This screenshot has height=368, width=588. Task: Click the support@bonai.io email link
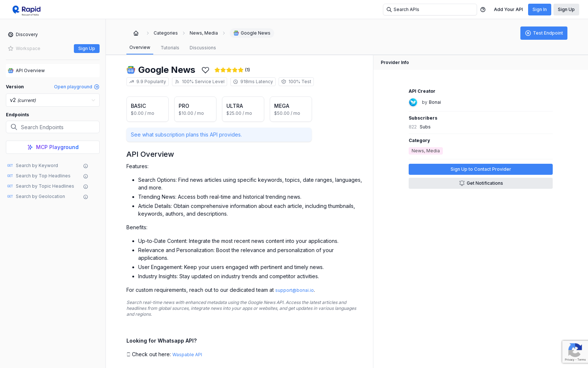coord(294,290)
